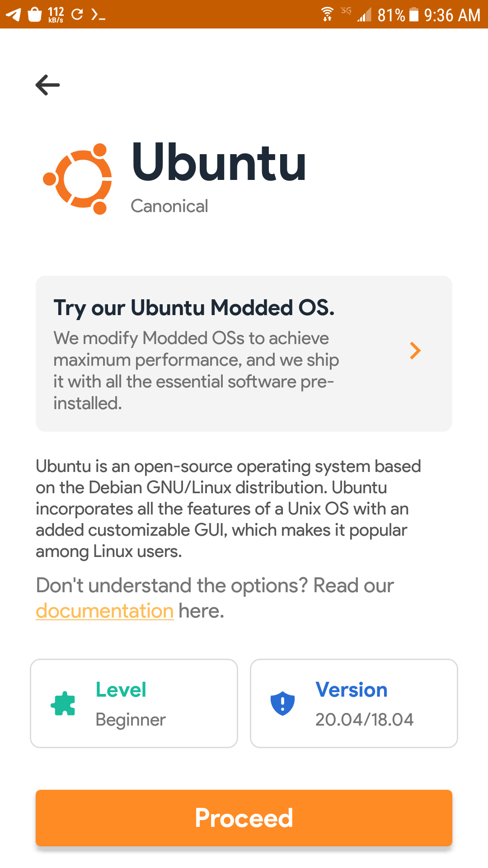Tap the battery indicator icon
The height and width of the screenshot is (868, 488).
pos(413,14)
